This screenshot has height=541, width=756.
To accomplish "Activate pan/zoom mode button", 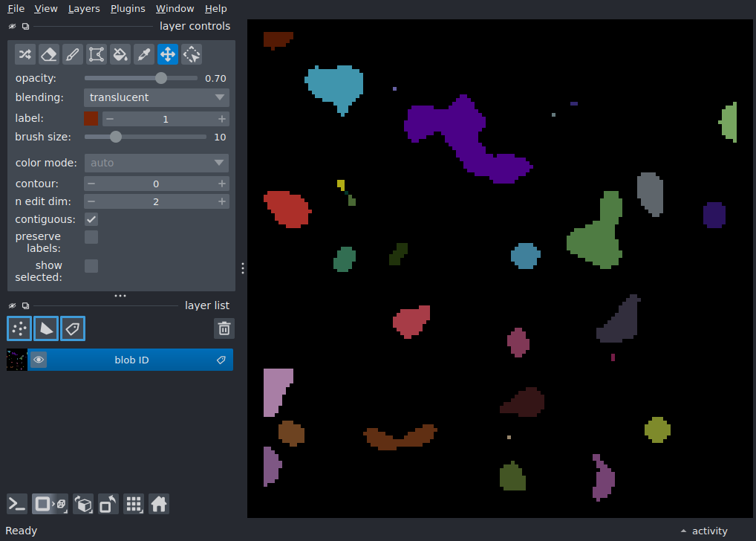I will tap(167, 54).
